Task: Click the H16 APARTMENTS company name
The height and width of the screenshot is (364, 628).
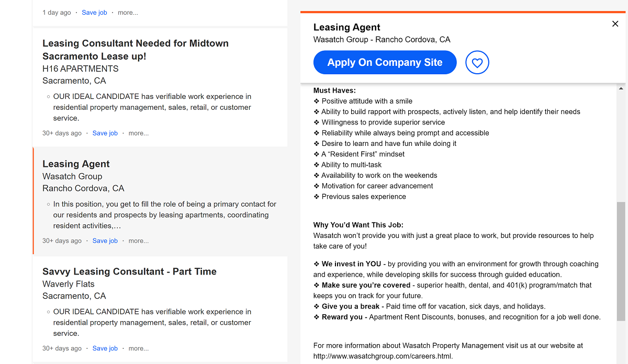Action: click(80, 69)
